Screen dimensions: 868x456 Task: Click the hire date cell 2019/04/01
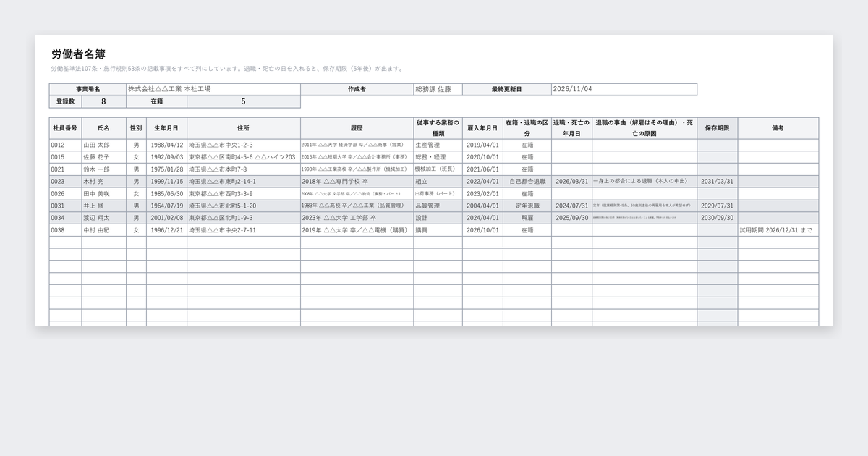482,145
